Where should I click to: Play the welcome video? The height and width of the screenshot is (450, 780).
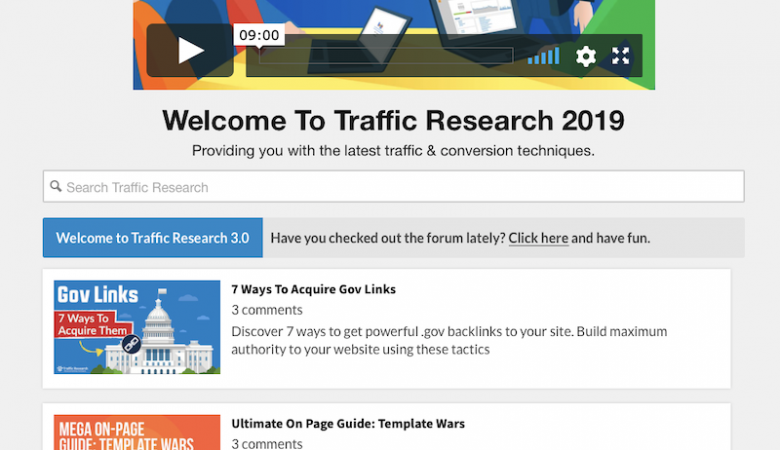(x=190, y=50)
